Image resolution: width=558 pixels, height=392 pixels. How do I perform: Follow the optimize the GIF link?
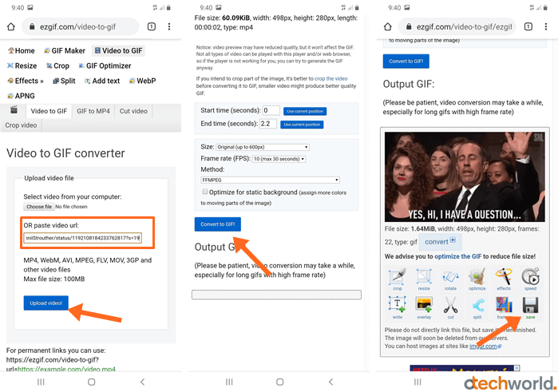(458, 256)
